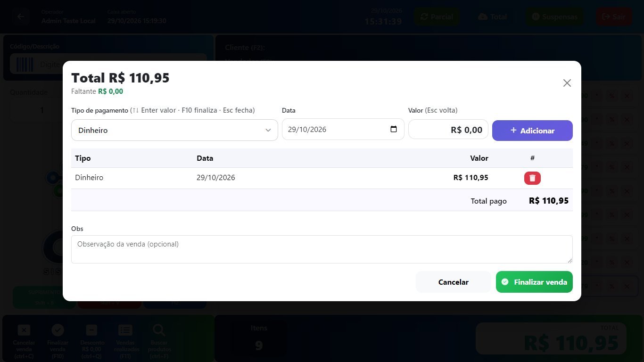Click the Adicionar button
The image size is (644, 362).
(532, 131)
